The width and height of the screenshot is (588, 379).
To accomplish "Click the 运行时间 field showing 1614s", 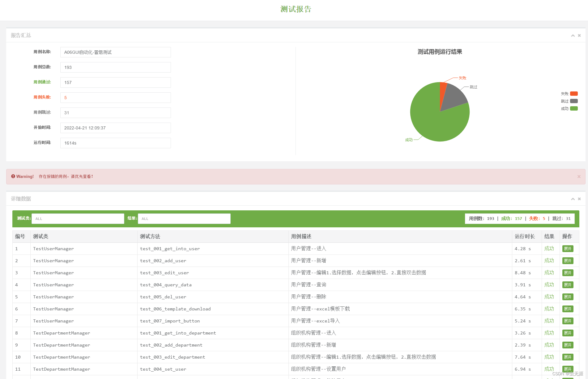I will point(116,143).
